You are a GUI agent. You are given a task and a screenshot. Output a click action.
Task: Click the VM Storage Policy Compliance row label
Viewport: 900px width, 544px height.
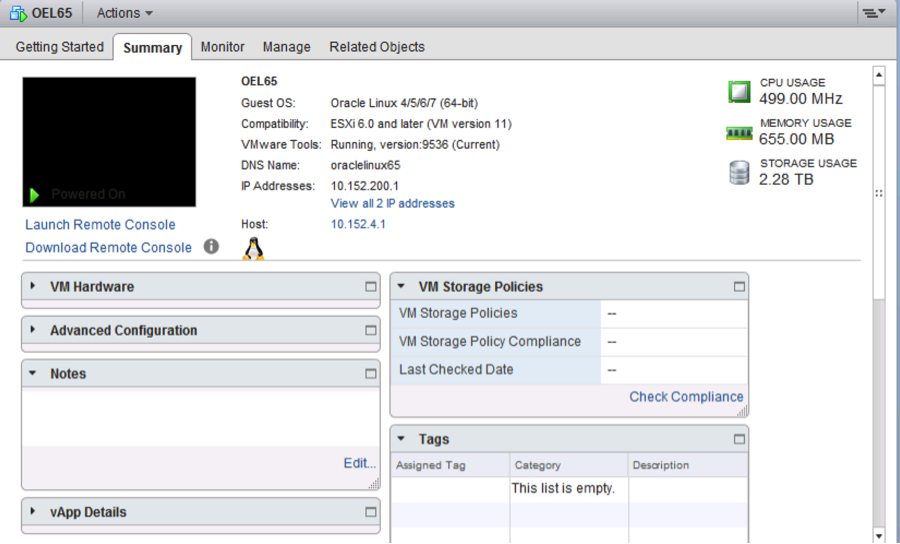pos(490,341)
